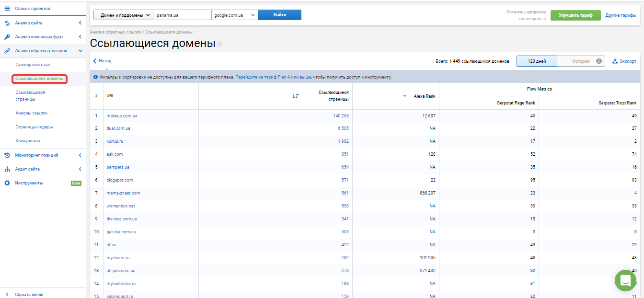Click the gear icon next to Инструменты
The height and width of the screenshot is (298, 644).
tap(7, 183)
